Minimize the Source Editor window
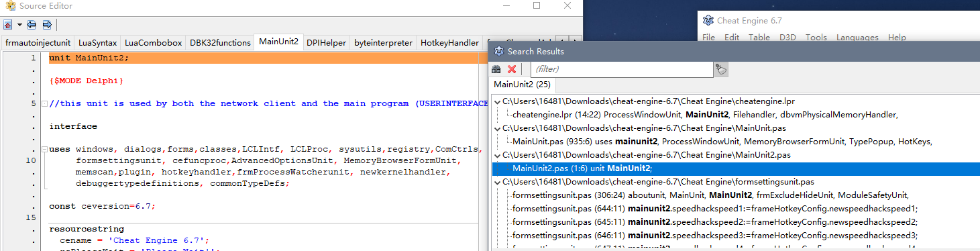 (x=506, y=5)
